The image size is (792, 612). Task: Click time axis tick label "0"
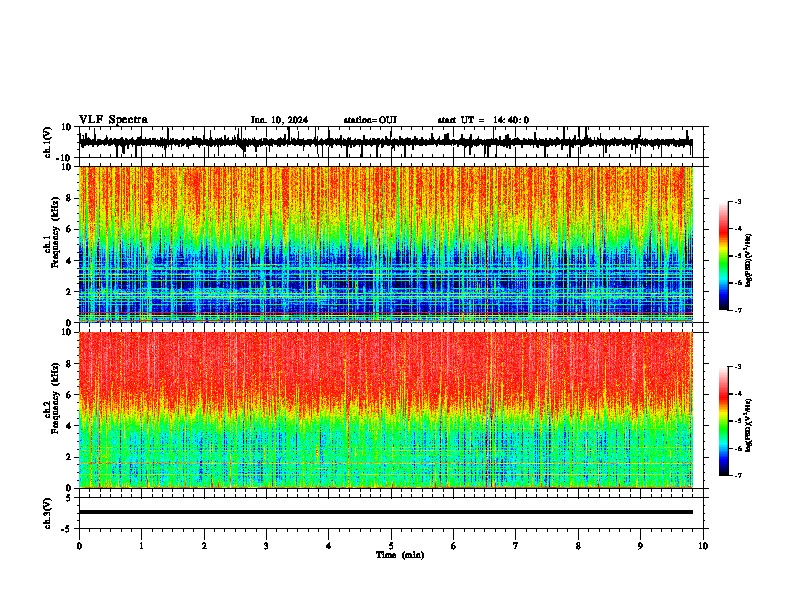(x=79, y=546)
